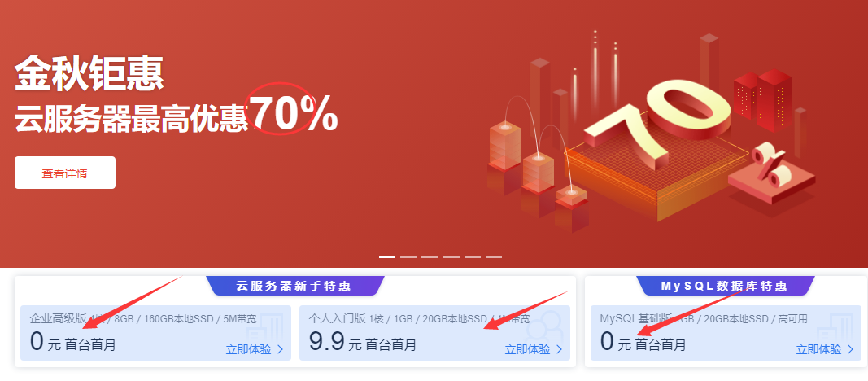The width and height of the screenshot is (868, 381).
Task: Click chevron arrow in MySQL基础版 card
Action: (850, 349)
